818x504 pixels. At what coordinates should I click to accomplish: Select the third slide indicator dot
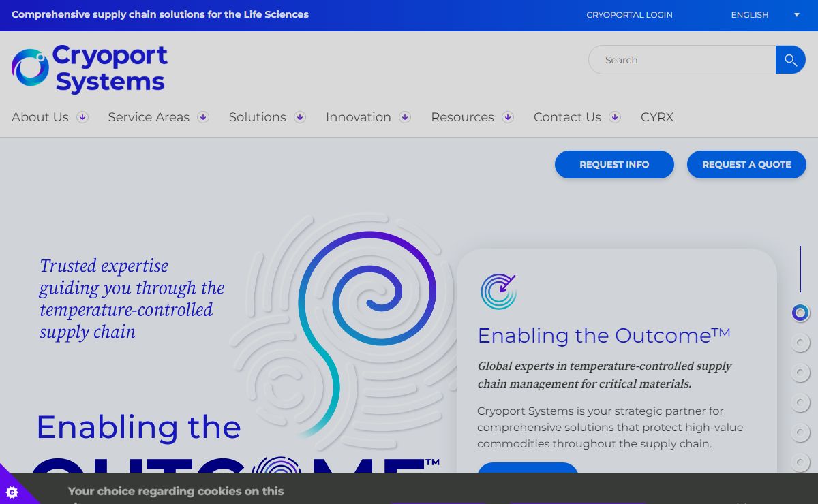(800, 373)
